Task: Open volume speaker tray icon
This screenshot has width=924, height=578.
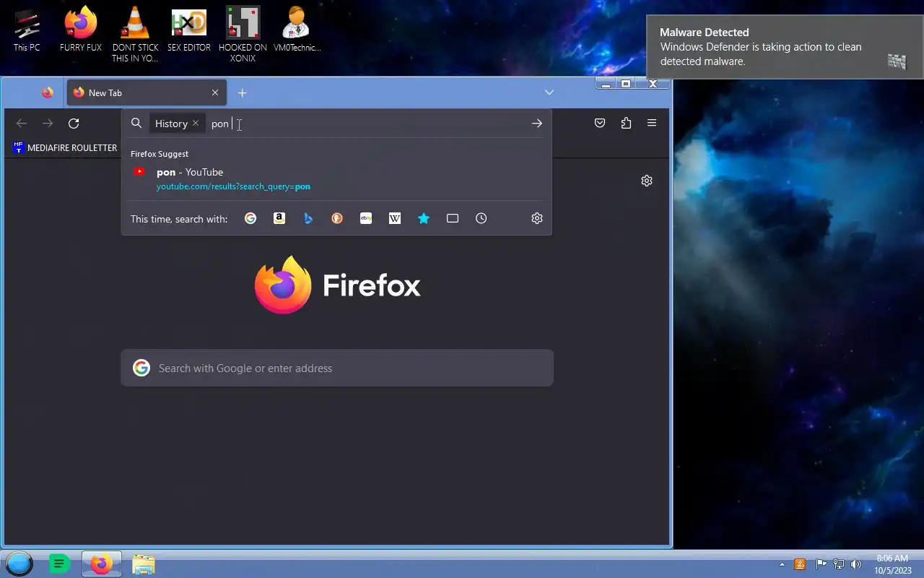Action: (856, 564)
